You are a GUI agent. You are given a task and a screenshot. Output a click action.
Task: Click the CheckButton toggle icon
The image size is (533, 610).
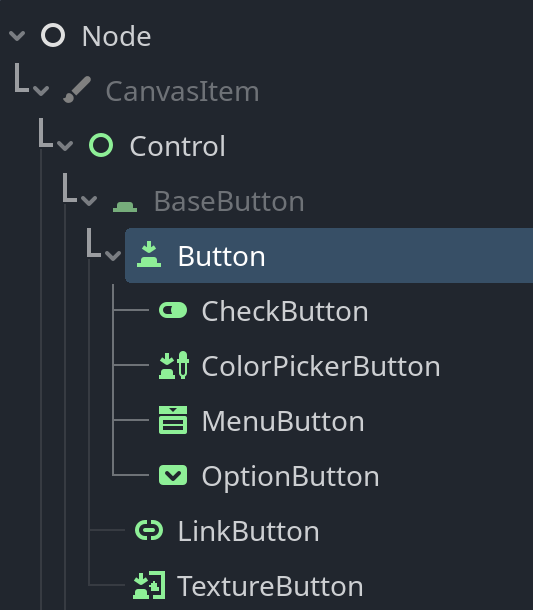173,310
